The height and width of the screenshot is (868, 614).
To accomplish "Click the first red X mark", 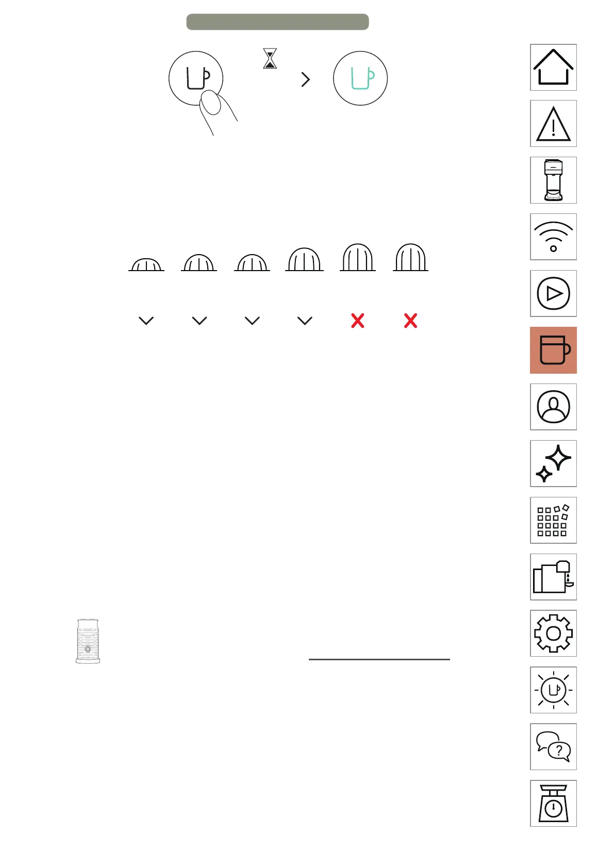I will click(357, 321).
